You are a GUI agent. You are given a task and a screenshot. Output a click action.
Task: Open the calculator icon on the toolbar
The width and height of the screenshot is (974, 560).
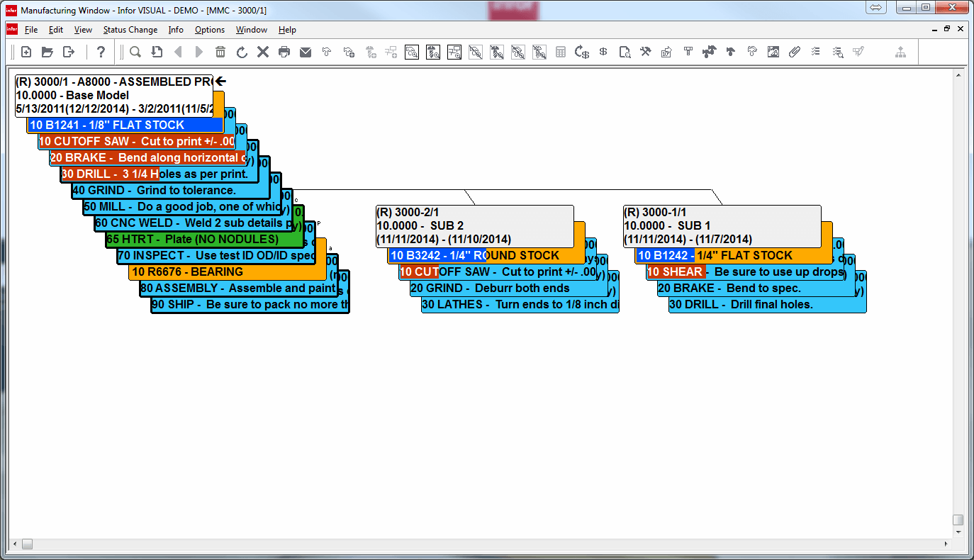pos(560,51)
